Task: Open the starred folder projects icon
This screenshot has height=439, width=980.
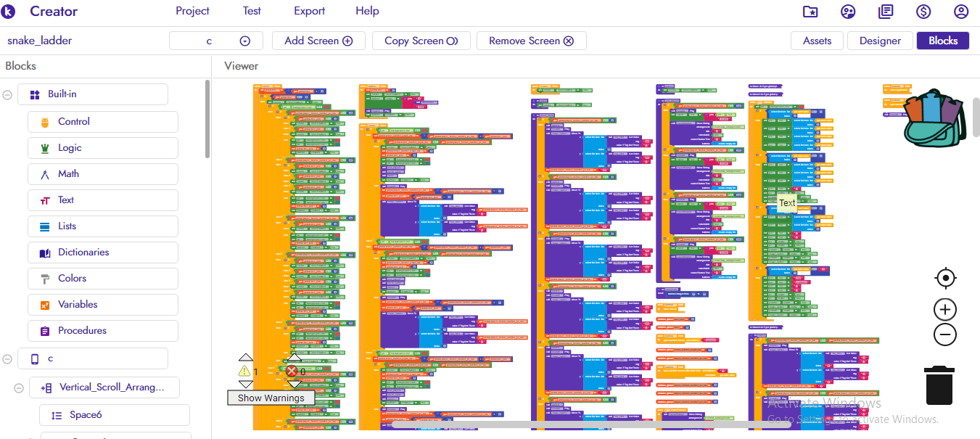Action: click(810, 12)
